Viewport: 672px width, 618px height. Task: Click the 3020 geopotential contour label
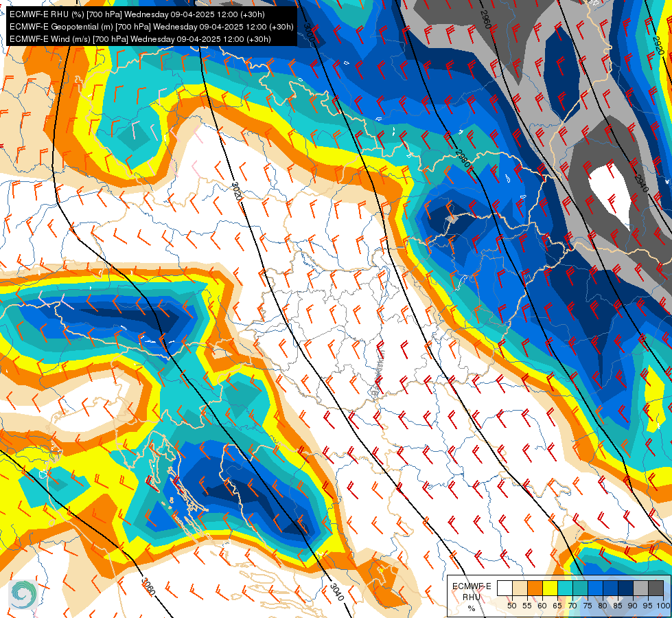237,192
